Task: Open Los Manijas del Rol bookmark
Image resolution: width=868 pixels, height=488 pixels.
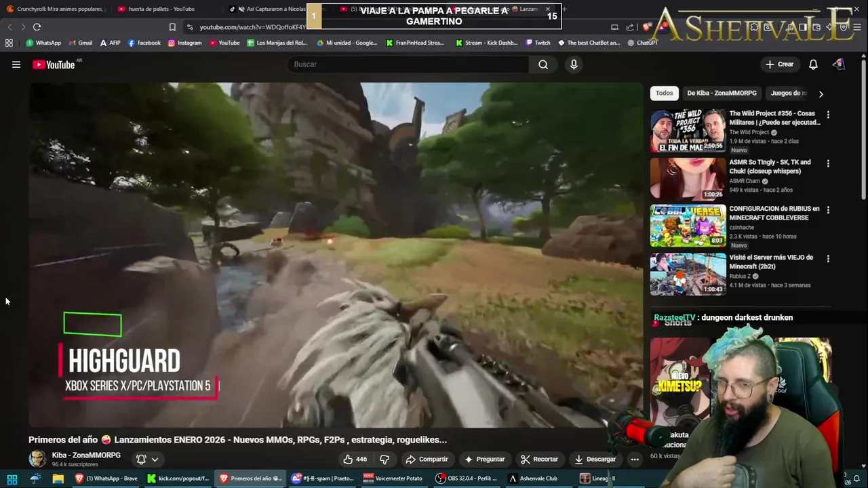Action: point(277,43)
